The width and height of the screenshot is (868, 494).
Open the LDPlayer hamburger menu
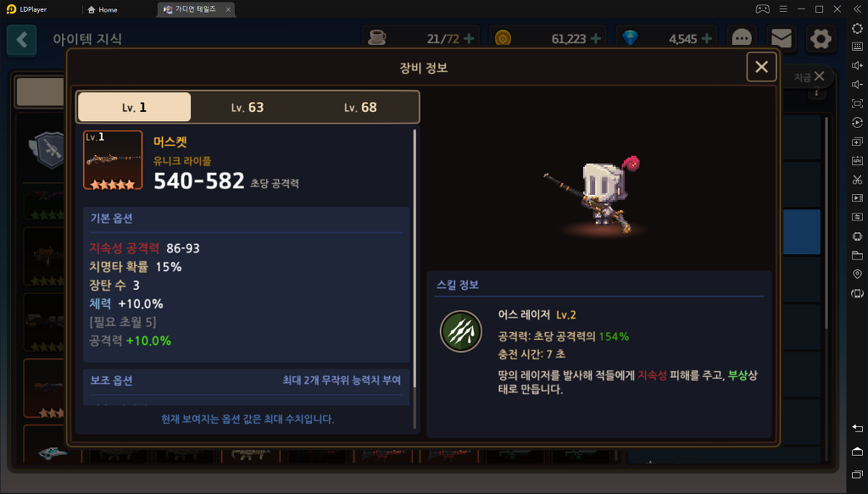[x=783, y=8]
